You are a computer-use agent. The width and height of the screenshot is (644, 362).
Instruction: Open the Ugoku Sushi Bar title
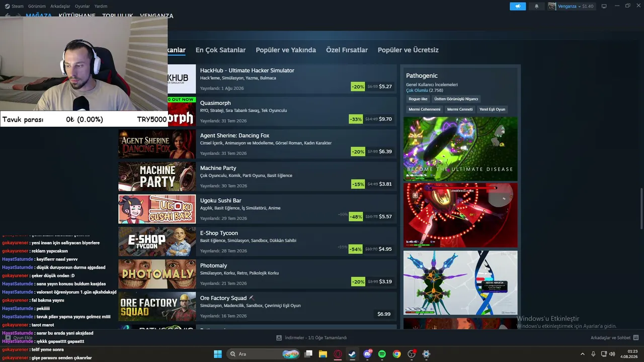click(221, 201)
